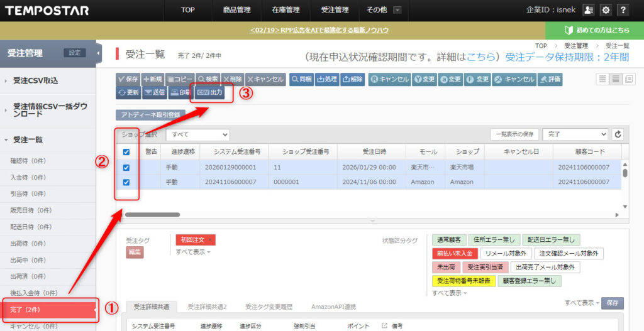Open the ショップ選択 dropdown showing すべて

pyautogui.click(x=197, y=134)
